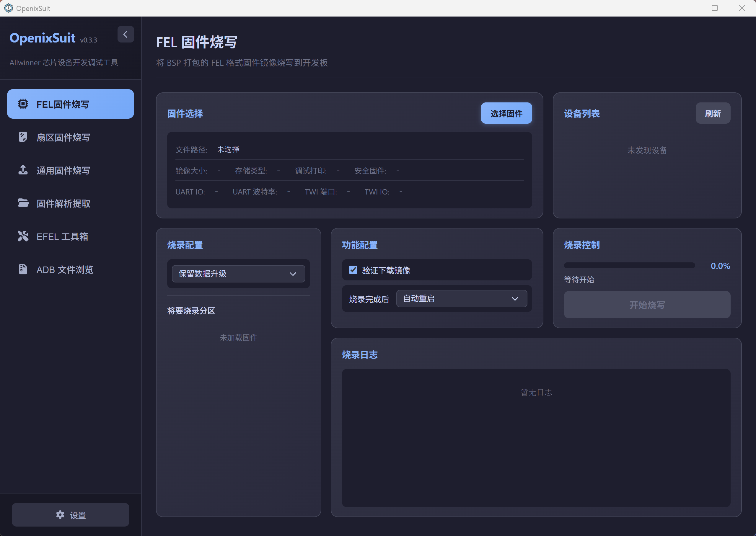Click the open folder icon for 固件解析提取
Screen dimensions: 756x536
pos(23,203)
